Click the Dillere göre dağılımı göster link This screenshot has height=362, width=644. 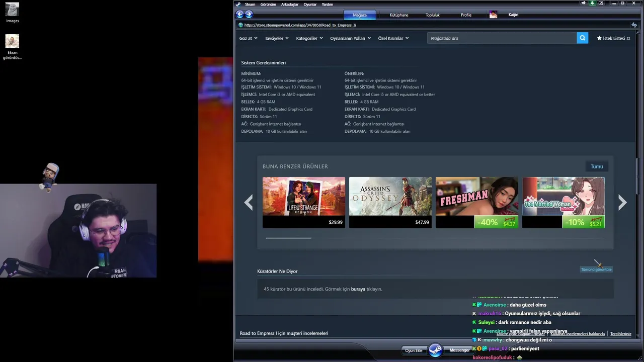pos(521,334)
